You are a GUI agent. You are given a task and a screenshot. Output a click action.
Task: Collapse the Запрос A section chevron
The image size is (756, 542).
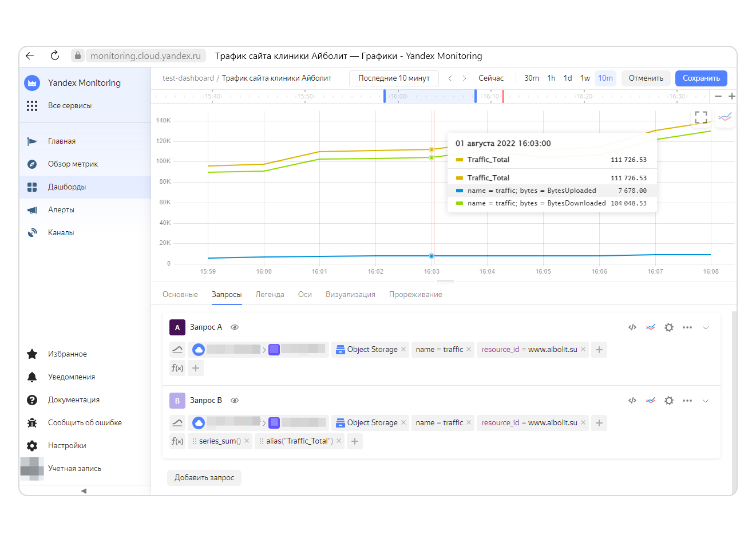[x=706, y=327]
